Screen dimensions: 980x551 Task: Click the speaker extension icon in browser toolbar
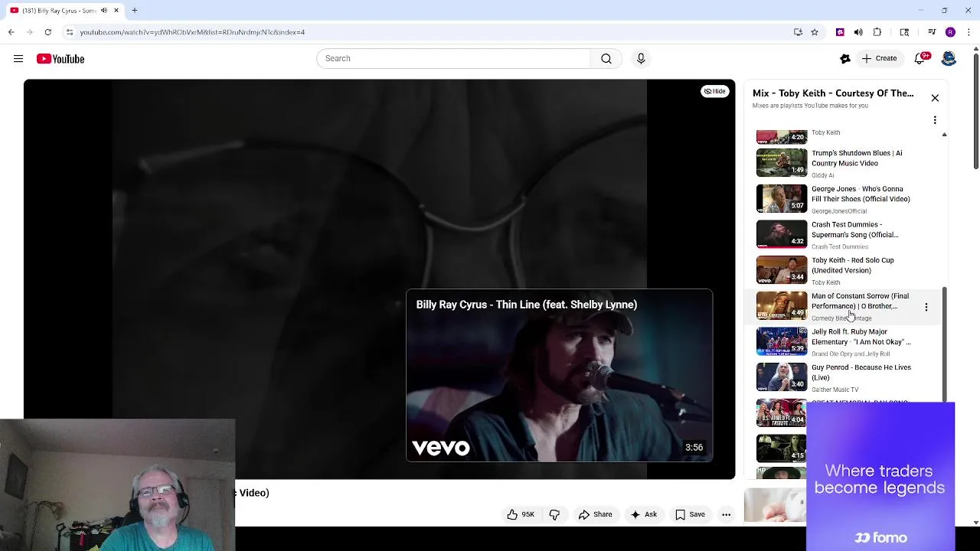(x=858, y=32)
